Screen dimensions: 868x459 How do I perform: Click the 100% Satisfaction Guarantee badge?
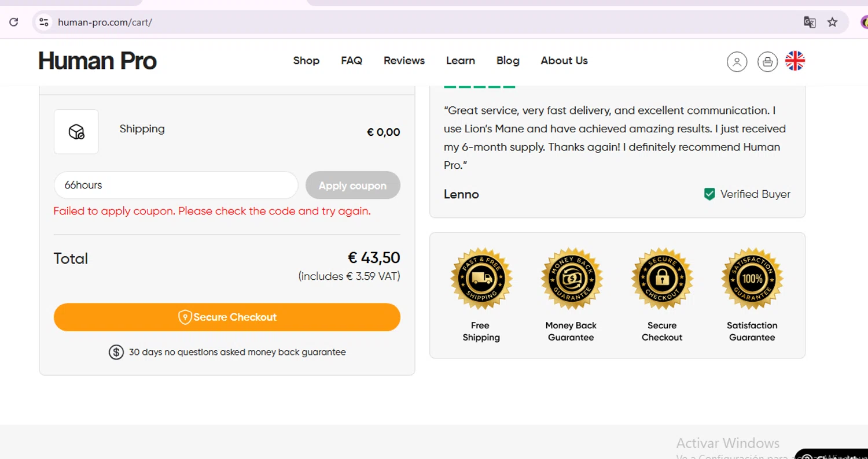(x=752, y=279)
